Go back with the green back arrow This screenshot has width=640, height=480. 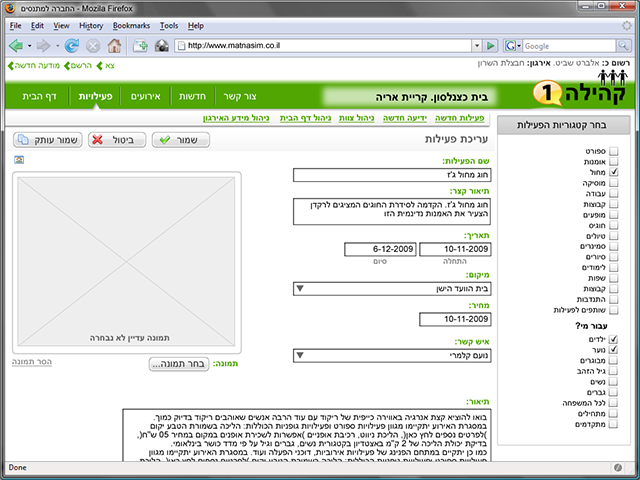pyautogui.click(x=16, y=46)
